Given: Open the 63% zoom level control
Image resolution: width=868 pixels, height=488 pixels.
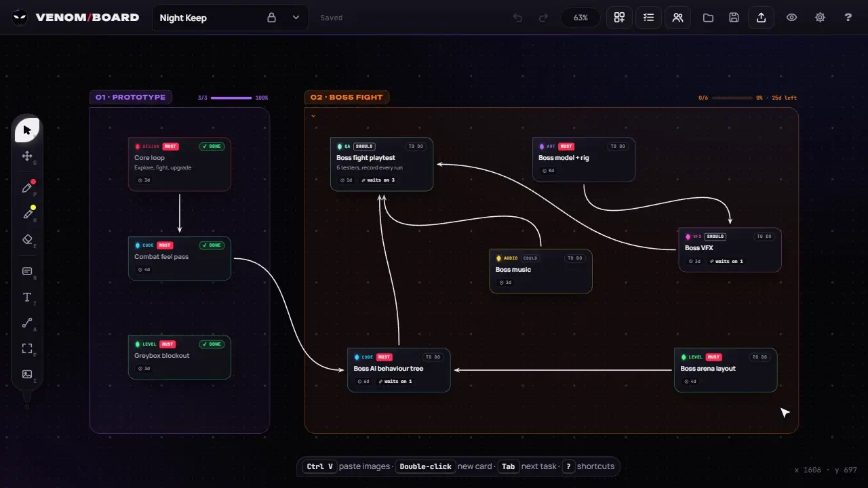Looking at the screenshot, I should pyautogui.click(x=580, y=18).
